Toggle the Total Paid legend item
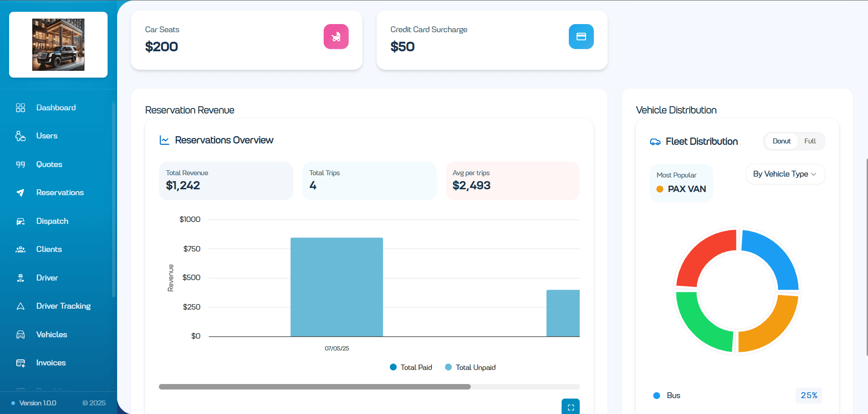868x414 pixels. click(410, 367)
